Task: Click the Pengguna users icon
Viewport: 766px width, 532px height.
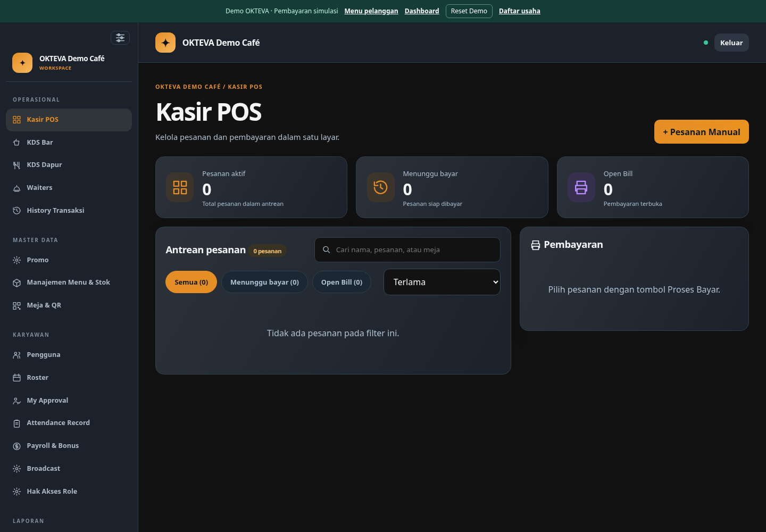Action: click(16, 355)
